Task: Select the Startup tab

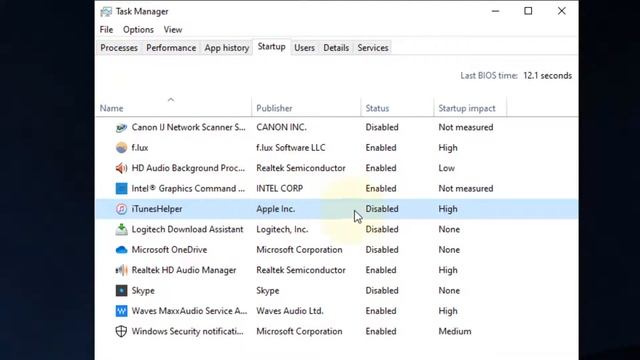Action: coord(271,47)
